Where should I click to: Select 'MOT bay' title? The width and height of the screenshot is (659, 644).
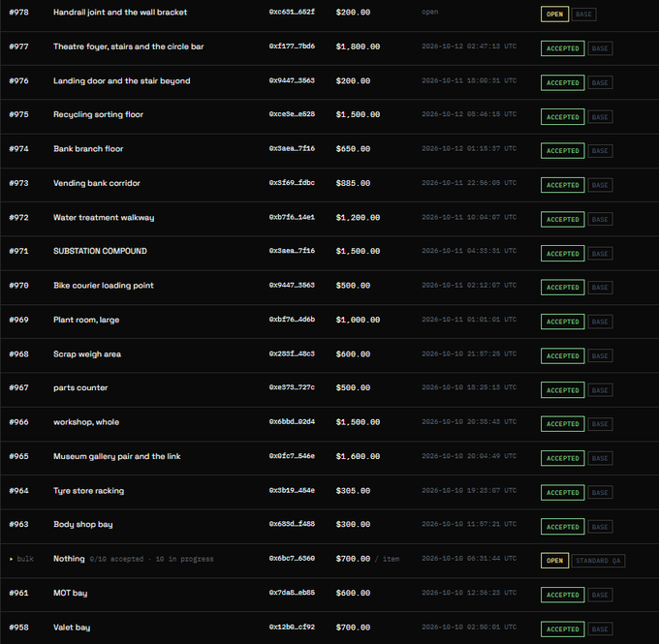point(70,594)
